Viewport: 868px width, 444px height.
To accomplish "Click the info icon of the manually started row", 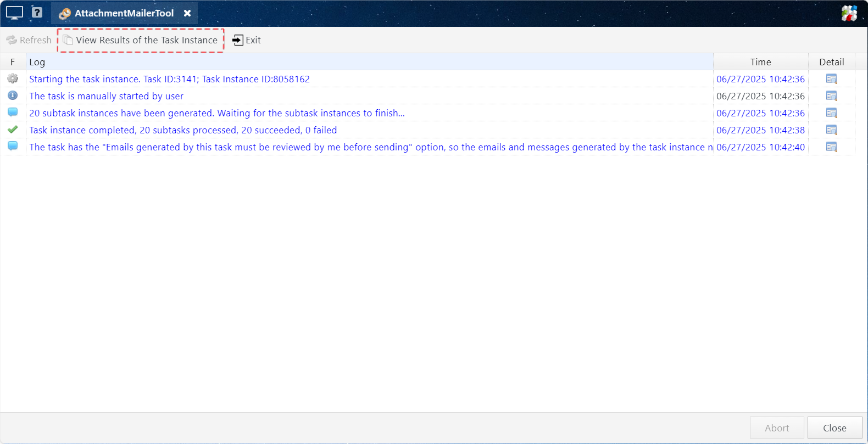I will (13, 95).
